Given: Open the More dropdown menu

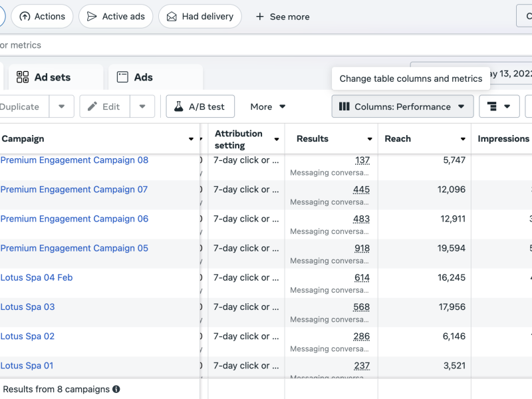Looking at the screenshot, I should [x=268, y=106].
